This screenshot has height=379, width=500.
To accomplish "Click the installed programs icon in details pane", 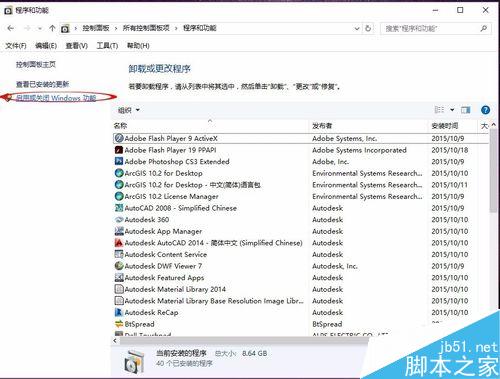I will [x=134, y=362].
